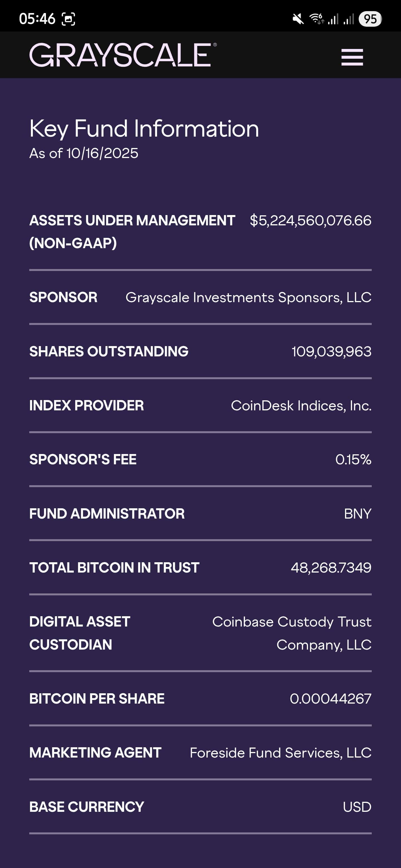401x868 pixels.
Task: Tap the Wi-Fi status icon
Action: [317, 19]
